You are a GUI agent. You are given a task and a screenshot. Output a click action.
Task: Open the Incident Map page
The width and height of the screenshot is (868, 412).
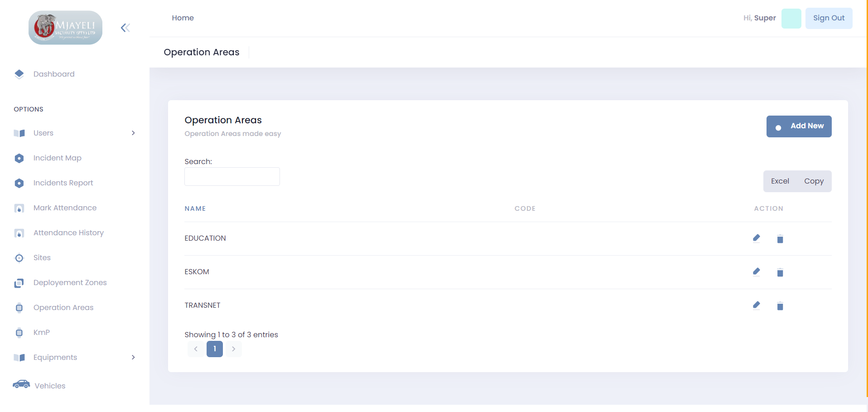57,158
